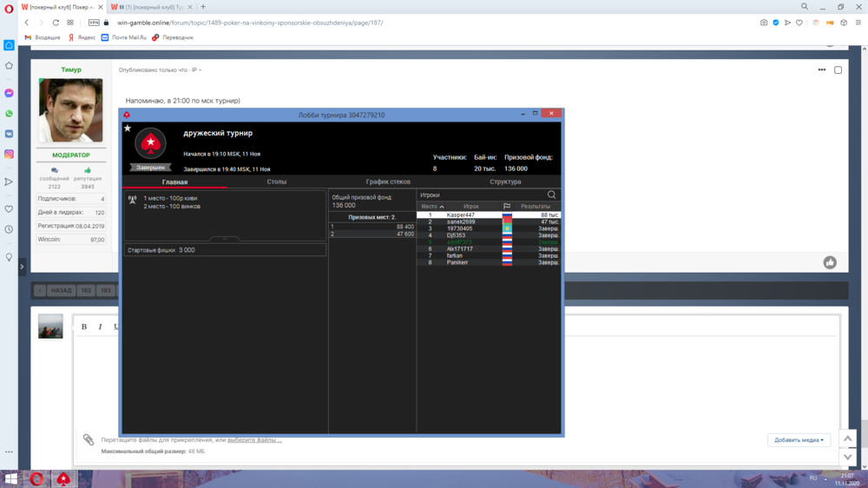
Task: Open Messenger in the Opera sidebar
Action: coord(9,93)
